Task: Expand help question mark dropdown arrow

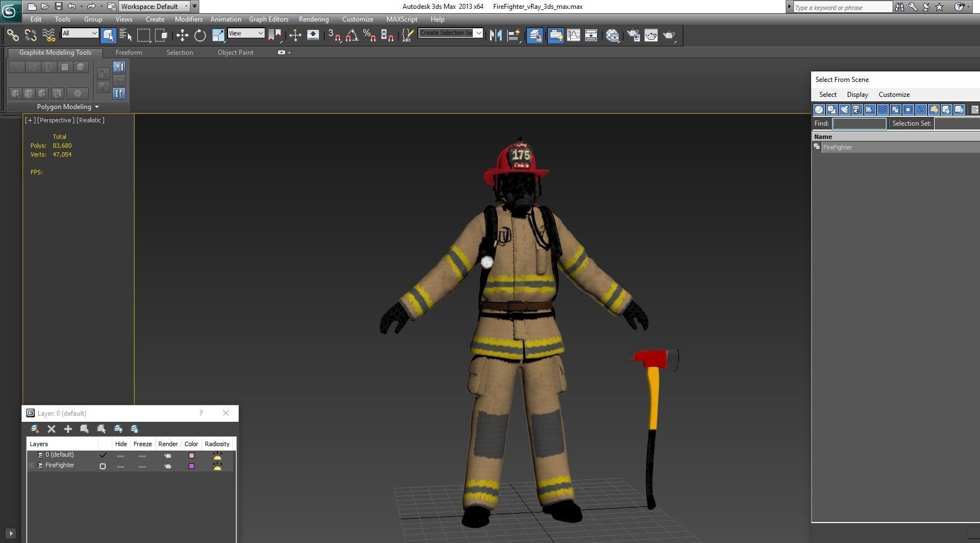Action: tap(968, 7)
